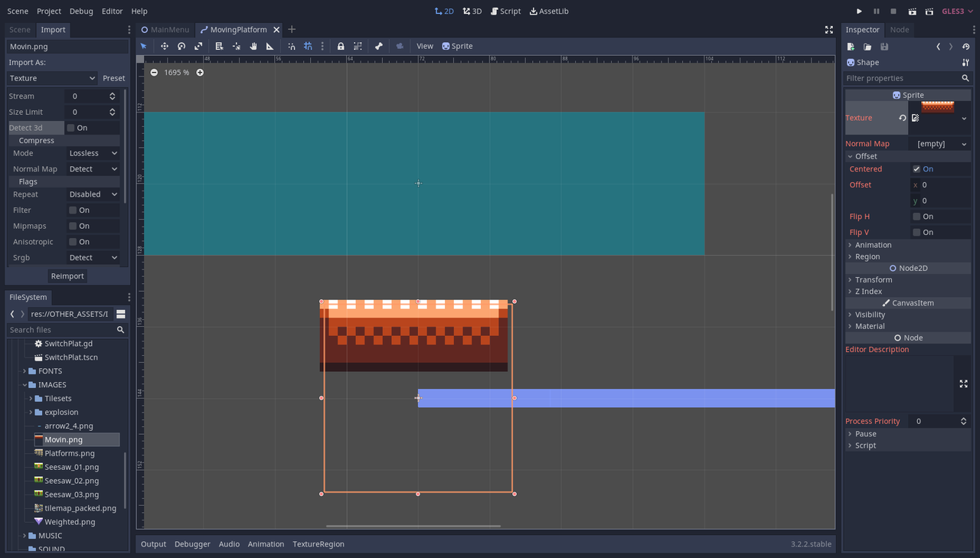Open the Project menu
Screen dimensions: 980x558
pyautogui.click(x=49, y=11)
